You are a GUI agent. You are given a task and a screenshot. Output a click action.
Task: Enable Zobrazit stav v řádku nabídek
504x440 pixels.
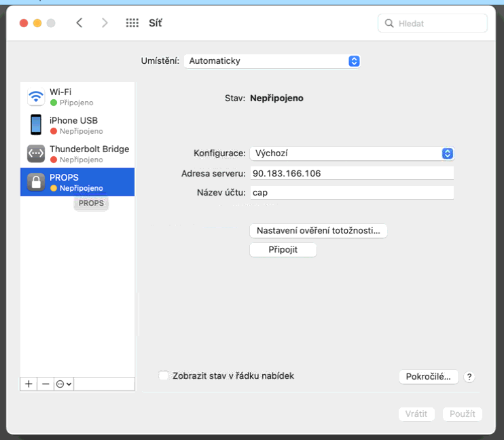coord(163,375)
